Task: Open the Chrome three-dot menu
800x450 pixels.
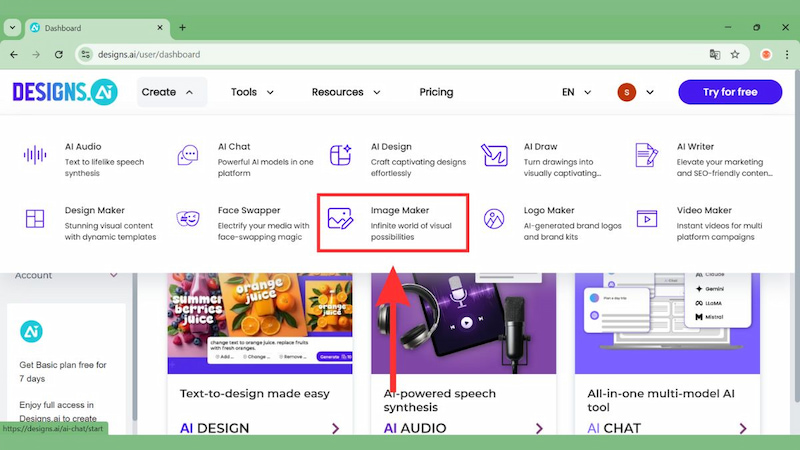Action: click(787, 54)
